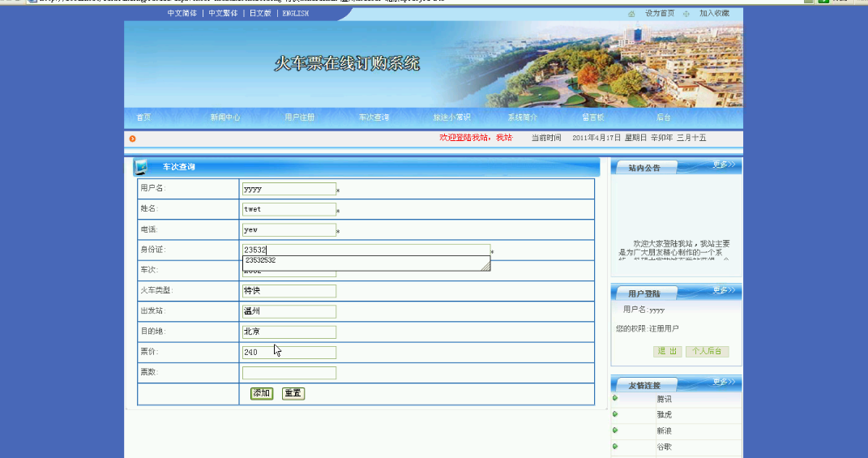
Task: Click the resize grip of suggestion box
Action: pyautogui.click(x=485, y=267)
